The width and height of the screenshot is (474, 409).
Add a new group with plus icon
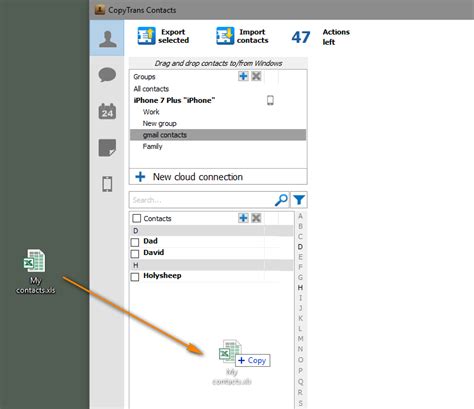(x=243, y=76)
